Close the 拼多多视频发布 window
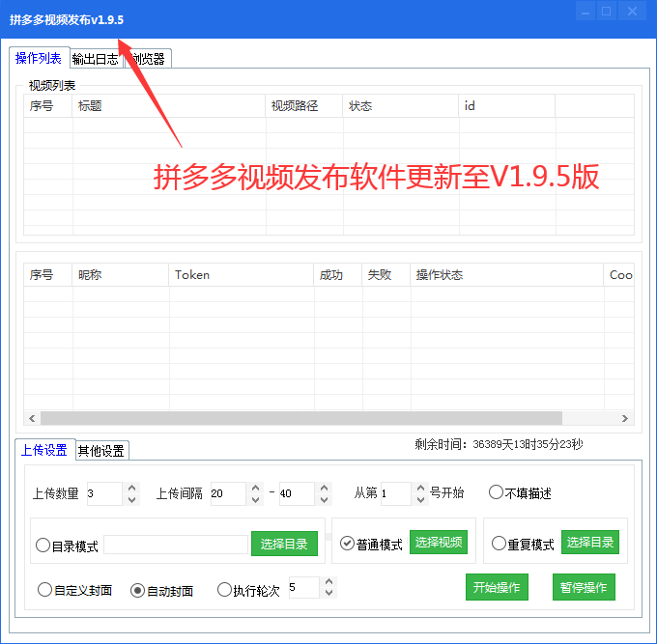657x644 pixels. 632,12
